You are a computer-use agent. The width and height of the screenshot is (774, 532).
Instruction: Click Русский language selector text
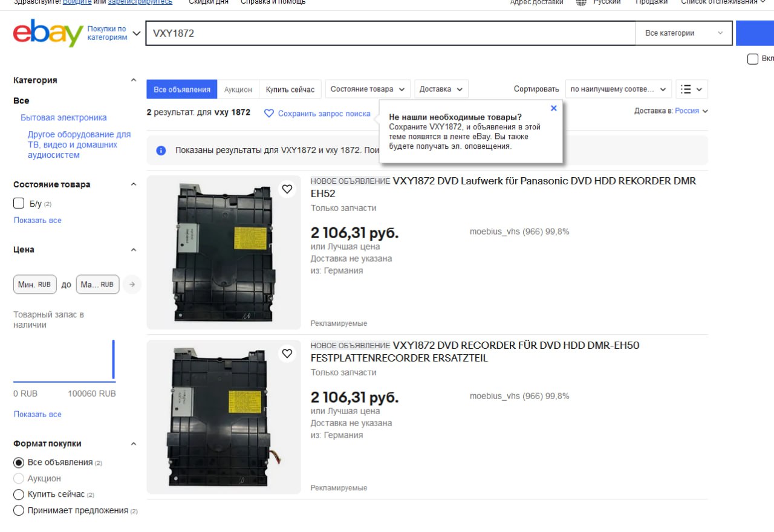607,2
